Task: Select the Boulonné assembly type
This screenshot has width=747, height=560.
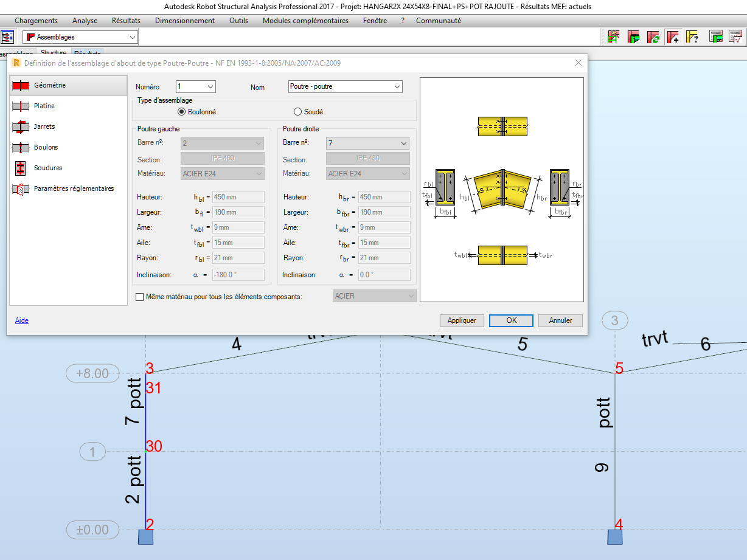Action: (197, 112)
